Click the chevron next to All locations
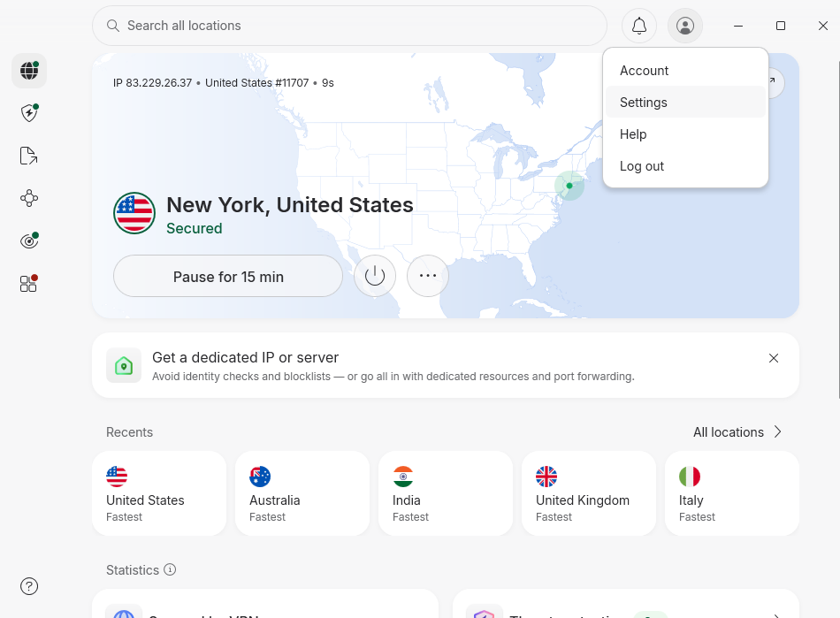Screen dimensions: 840x618 (778, 431)
